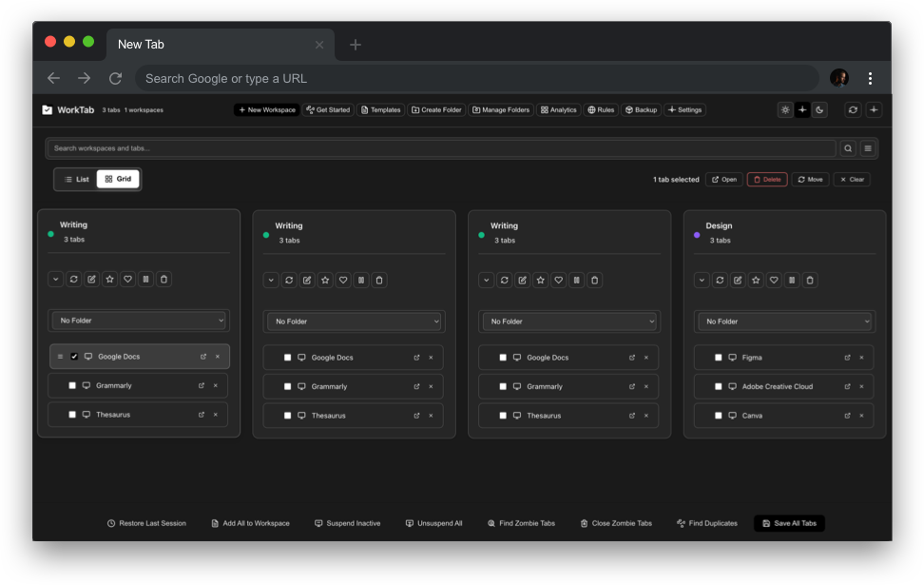Open Google Docs tab in external window
Image resolution: width=924 pixels, height=585 pixels.
coord(203,356)
